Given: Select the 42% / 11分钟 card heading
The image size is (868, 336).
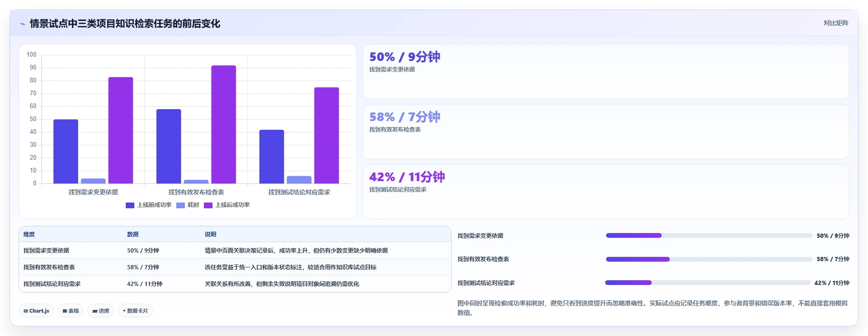Looking at the screenshot, I should (x=407, y=177).
